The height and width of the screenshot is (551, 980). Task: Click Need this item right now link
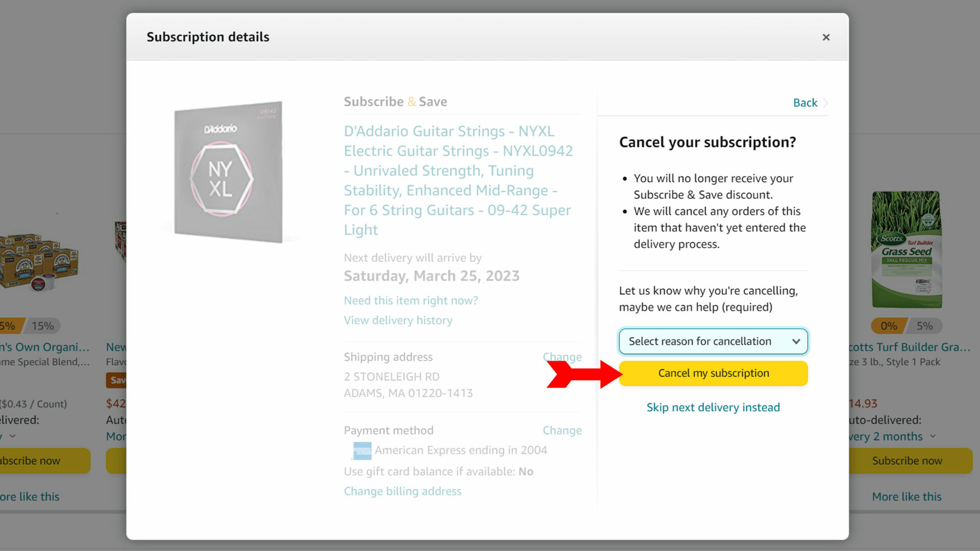tap(410, 300)
